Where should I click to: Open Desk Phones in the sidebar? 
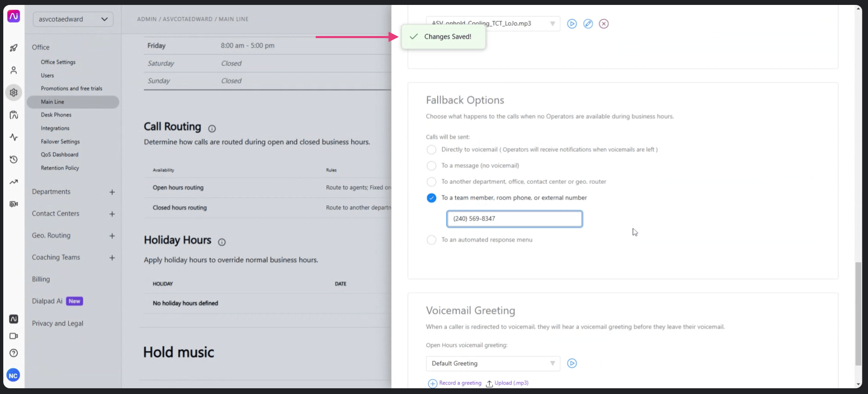[56, 115]
